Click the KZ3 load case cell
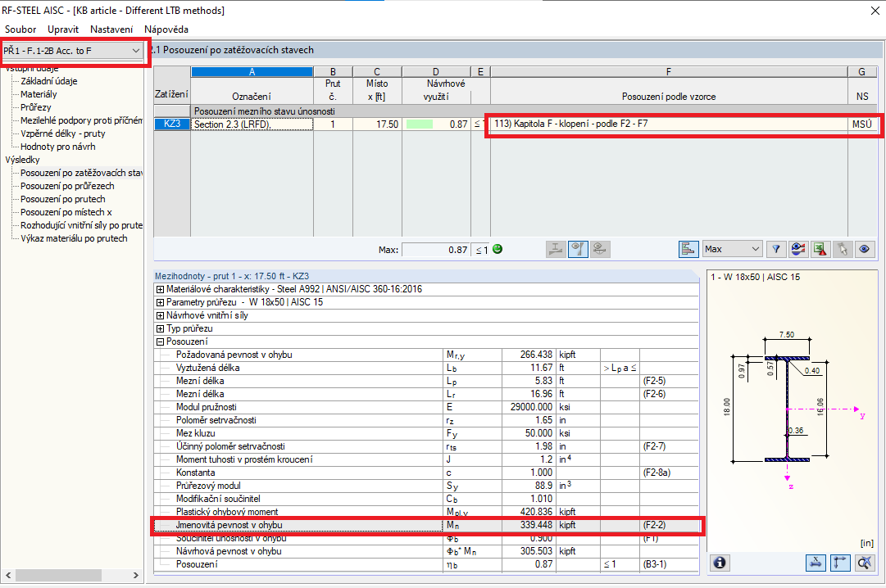 [172, 124]
